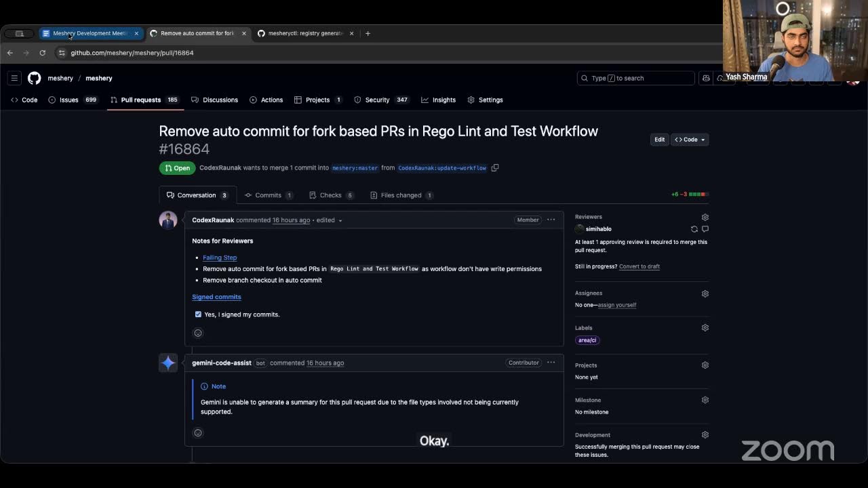The height and width of the screenshot is (488, 868).
Task: Add reaction to CodexRaunak's comment
Action: [x=198, y=333]
